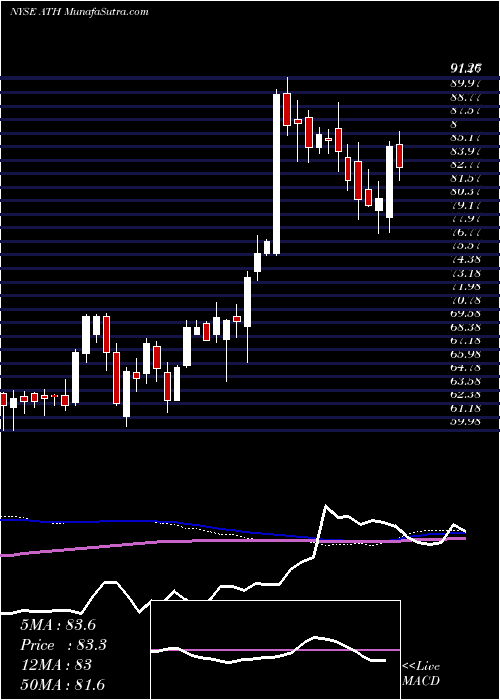
Task: Click the 63.58 price axis label
Action: 466,380
